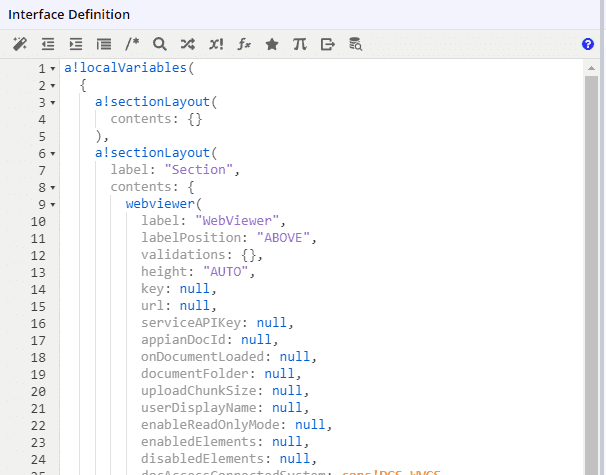This screenshot has height=475, width=606.
Task: Click the shuffle arrows icon
Action: pos(188,44)
